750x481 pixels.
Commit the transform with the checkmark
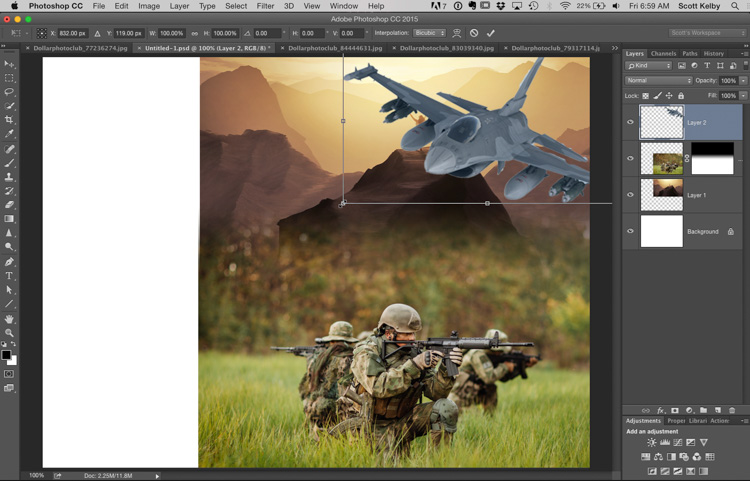490,33
